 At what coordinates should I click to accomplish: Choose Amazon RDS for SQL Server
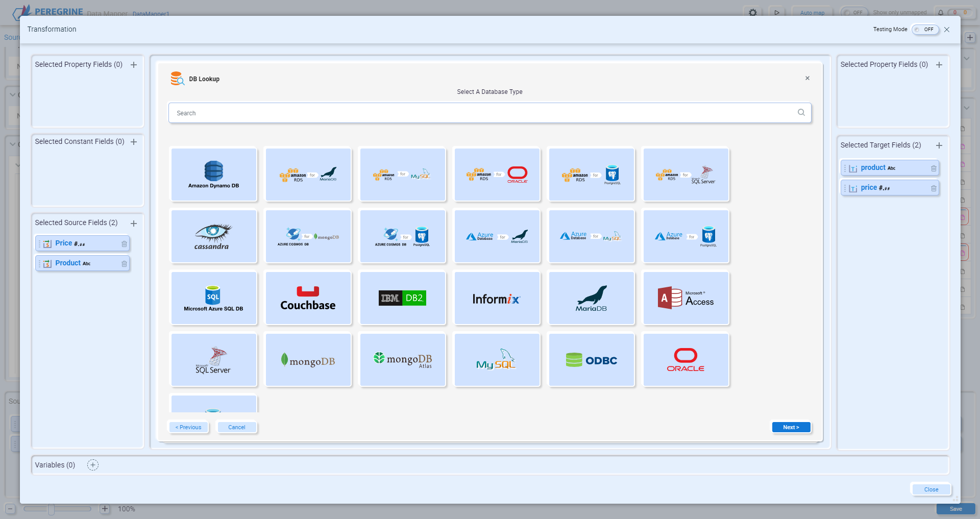click(x=686, y=175)
